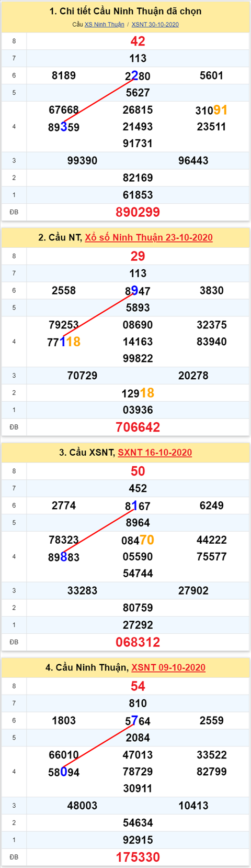Click the special prize number 175330
This screenshot has width=251, height=868.
(138, 857)
